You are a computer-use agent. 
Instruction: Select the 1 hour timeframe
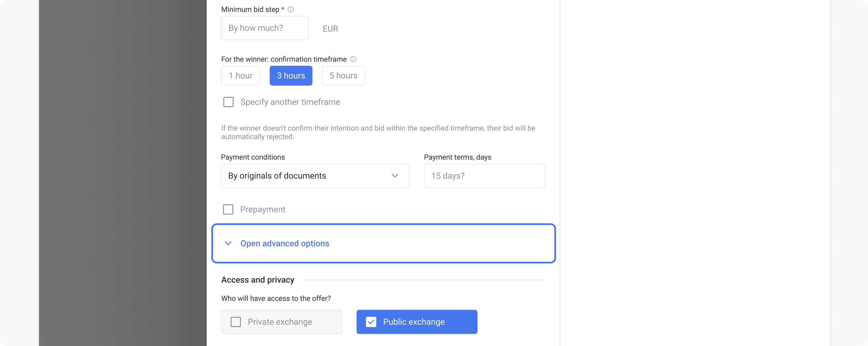240,76
